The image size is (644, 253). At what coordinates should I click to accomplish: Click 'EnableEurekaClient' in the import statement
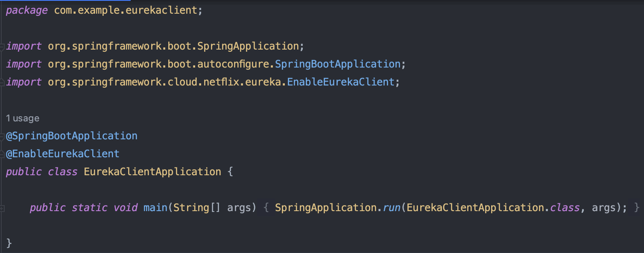341,82
